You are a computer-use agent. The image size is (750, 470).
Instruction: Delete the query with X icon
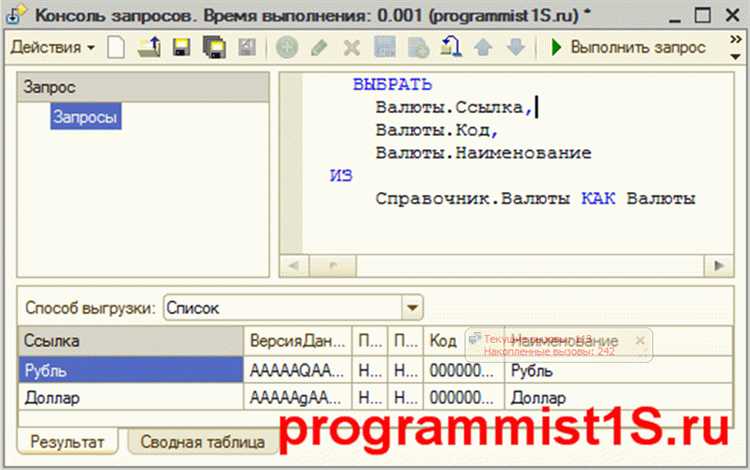point(352,47)
